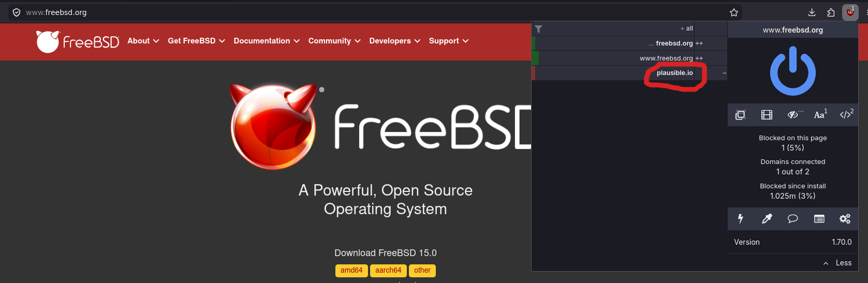Report an issue via speech bubble icon
Viewport: 868px width, 283px height.
792,219
